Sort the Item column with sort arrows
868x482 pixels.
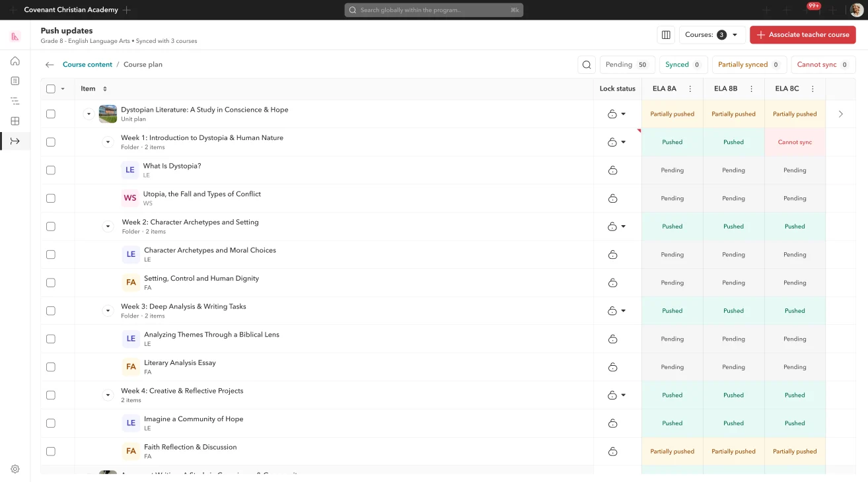coord(104,88)
